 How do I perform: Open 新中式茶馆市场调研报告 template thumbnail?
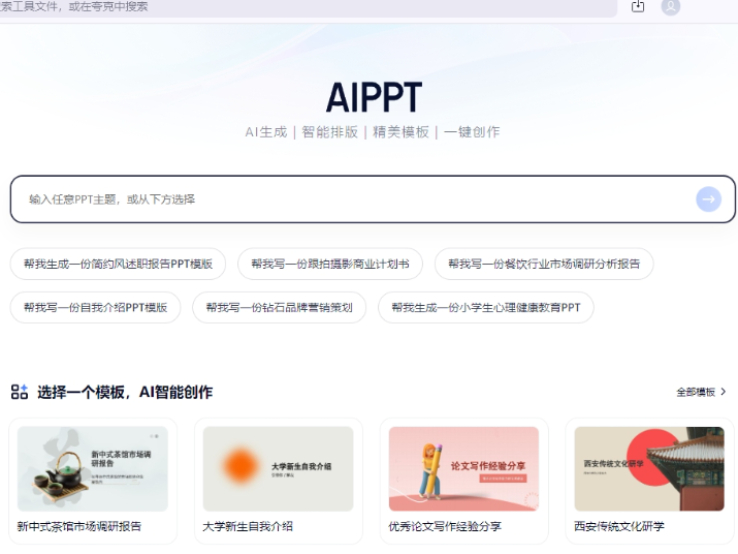[x=93, y=469]
